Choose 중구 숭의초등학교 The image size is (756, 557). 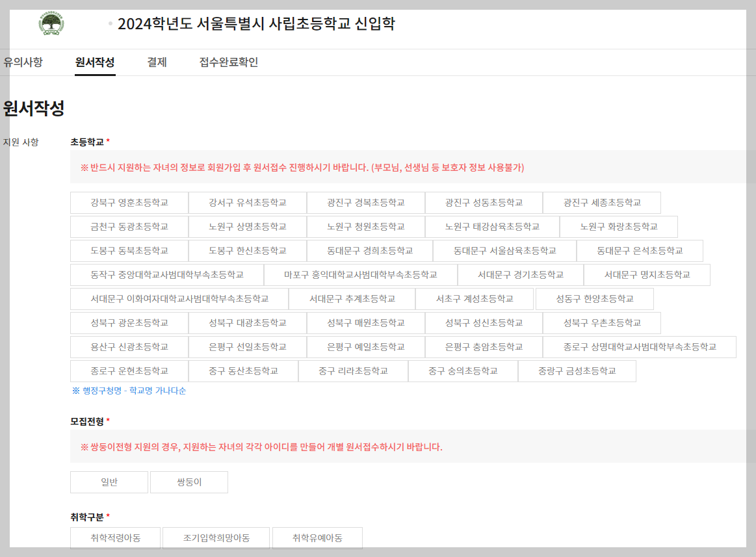pyautogui.click(x=463, y=371)
